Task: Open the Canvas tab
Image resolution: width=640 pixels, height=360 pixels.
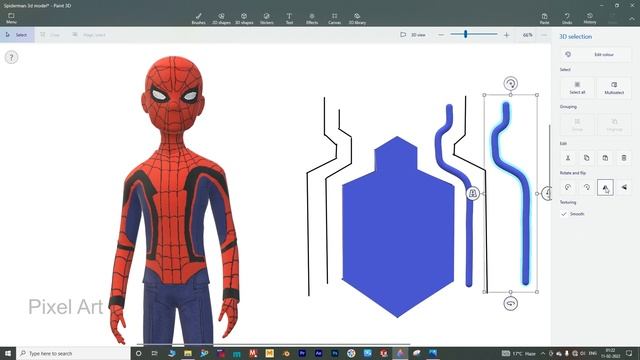Action: (334, 18)
